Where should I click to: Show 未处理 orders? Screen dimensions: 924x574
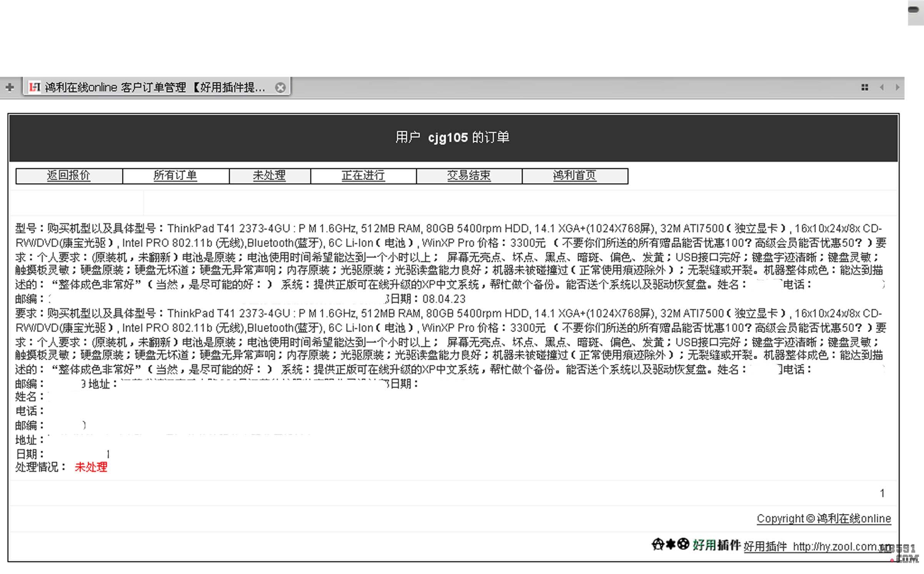pos(269,176)
